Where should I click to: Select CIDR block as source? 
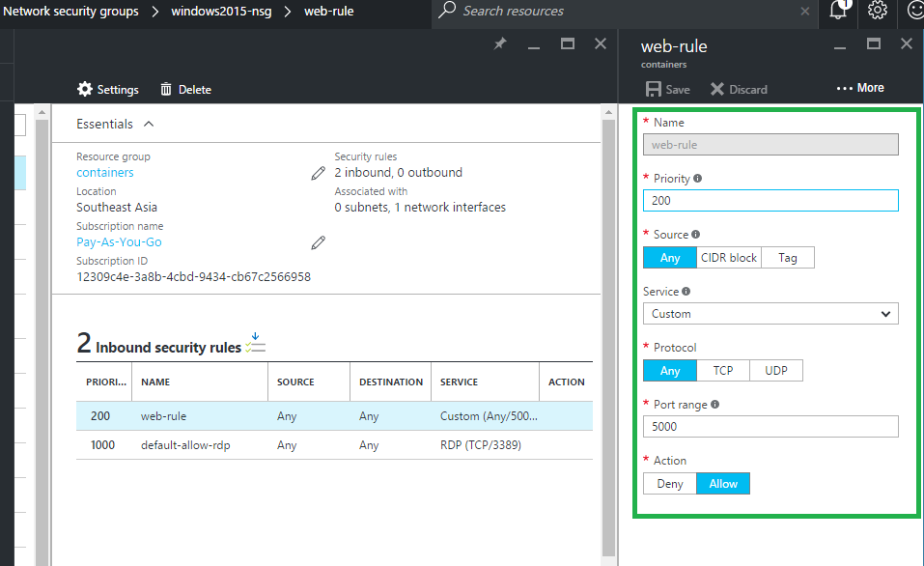[x=728, y=258]
